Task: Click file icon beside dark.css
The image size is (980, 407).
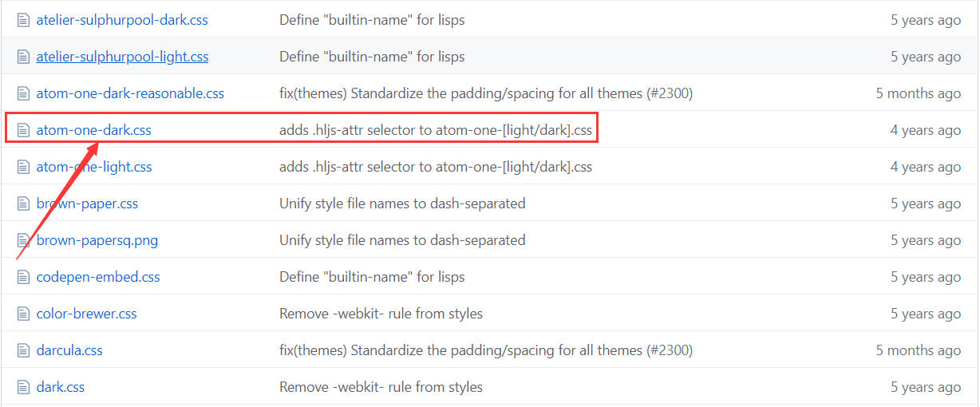Action: pos(22,387)
